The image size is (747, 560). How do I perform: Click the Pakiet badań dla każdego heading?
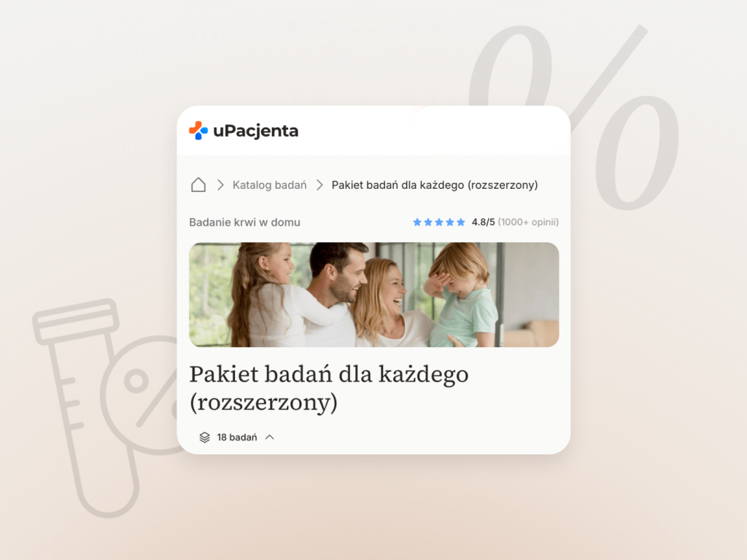pyautogui.click(x=329, y=388)
